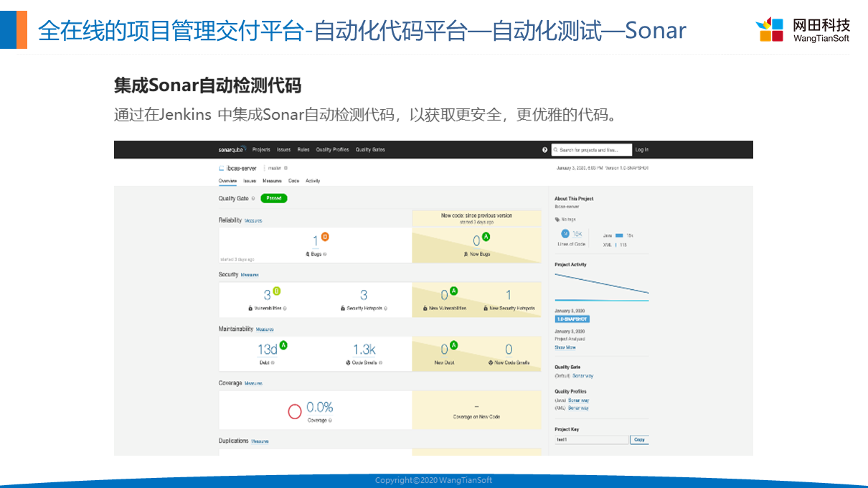Click the 16k lines of code value

click(x=577, y=234)
